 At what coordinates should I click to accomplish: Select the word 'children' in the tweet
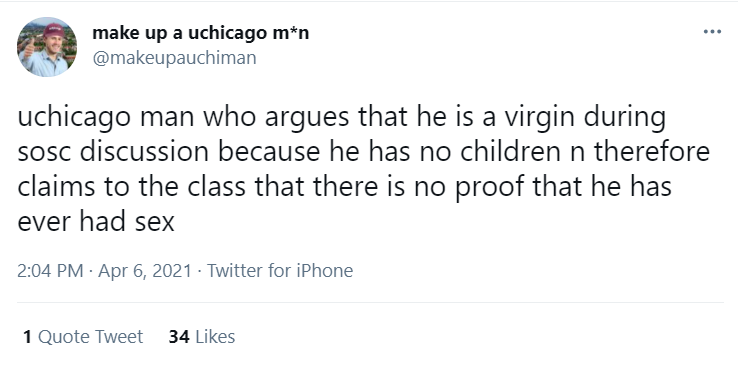point(510,152)
